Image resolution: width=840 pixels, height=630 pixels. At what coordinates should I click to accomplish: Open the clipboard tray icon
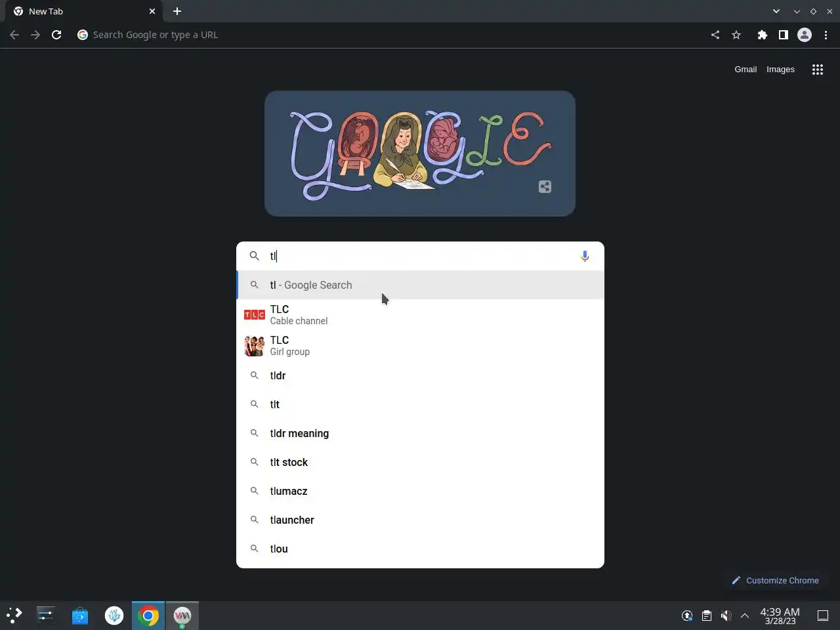pos(706,616)
